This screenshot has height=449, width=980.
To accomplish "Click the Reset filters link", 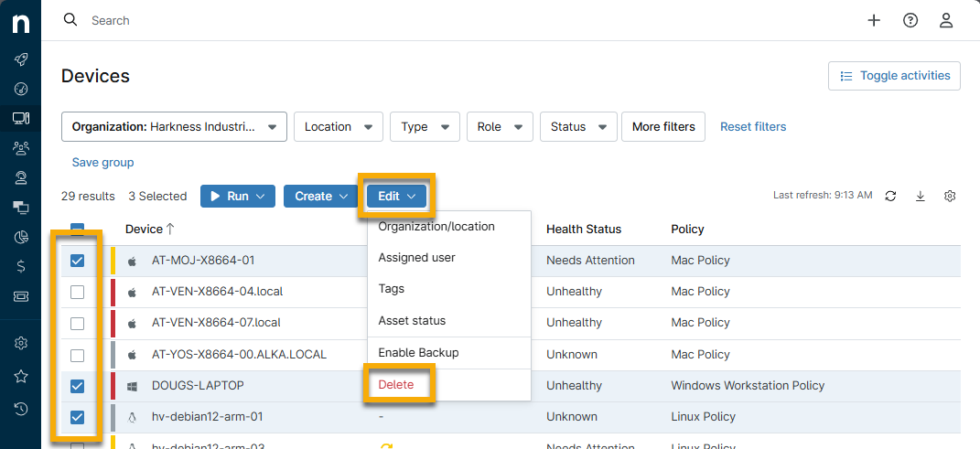I will coord(752,127).
